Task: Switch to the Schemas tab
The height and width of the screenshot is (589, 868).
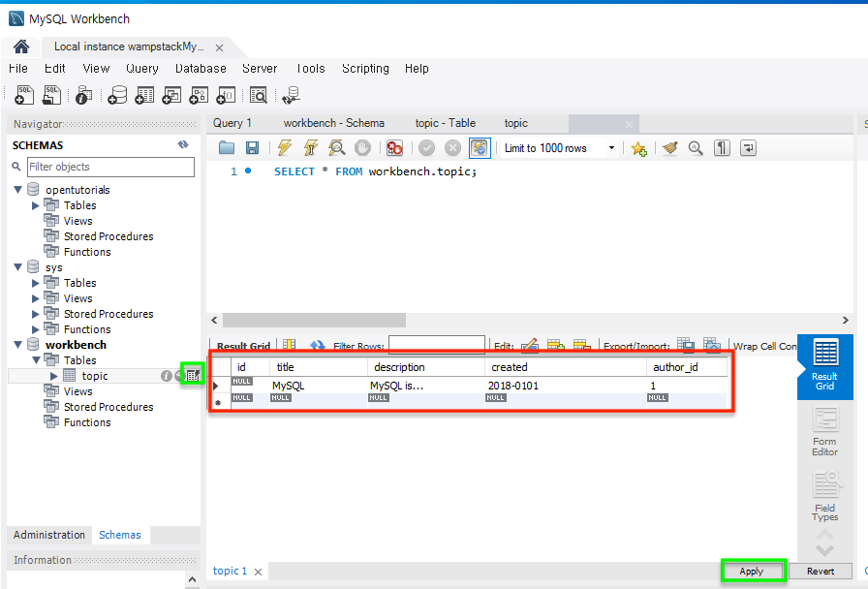Action: click(120, 535)
